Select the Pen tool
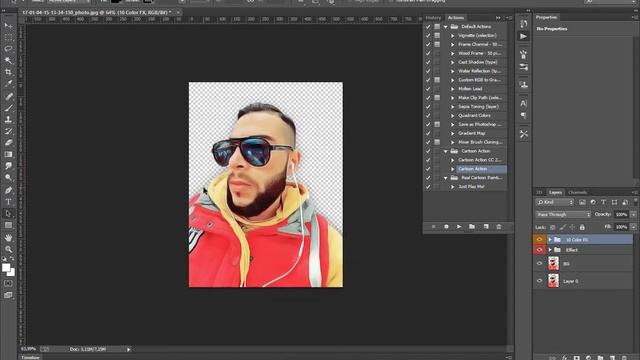Image resolution: width=640 pixels, height=360 pixels. coord(8,190)
